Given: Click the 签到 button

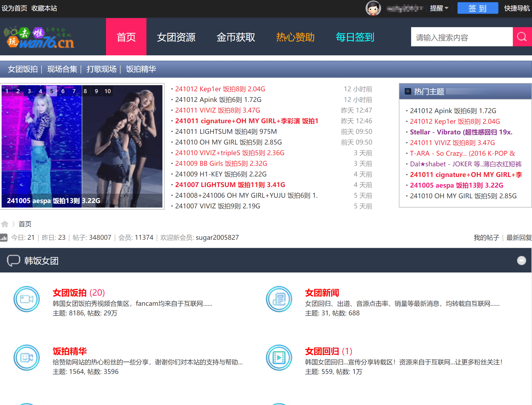Looking at the screenshot, I should coord(478,8).
